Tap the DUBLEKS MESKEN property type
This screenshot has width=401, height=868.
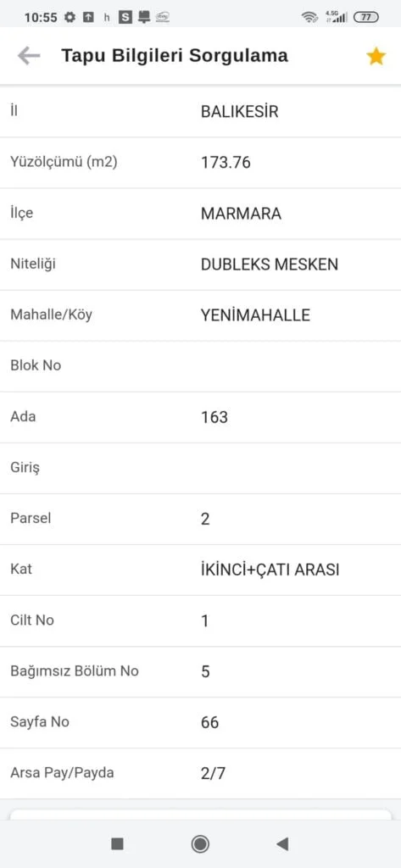270,264
